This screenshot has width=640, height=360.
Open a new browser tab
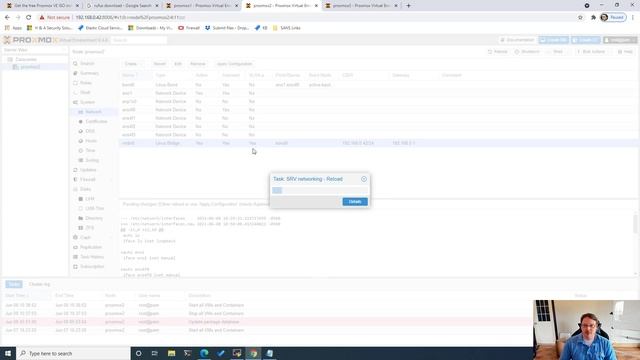pos(408,6)
